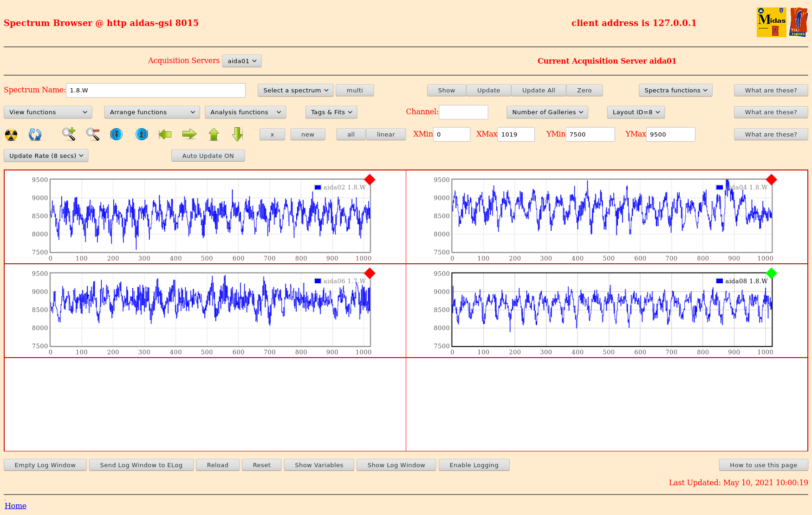Click the Spectrum Name input field

(156, 91)
